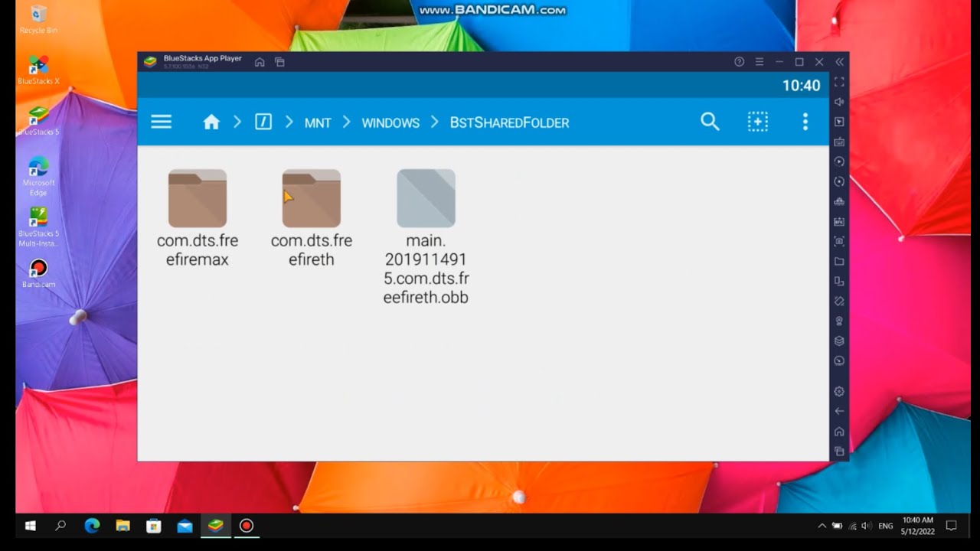Open the BlueStacks title bar menu
This screenshot has height=551, width=980.
click(x=759, y=62)
